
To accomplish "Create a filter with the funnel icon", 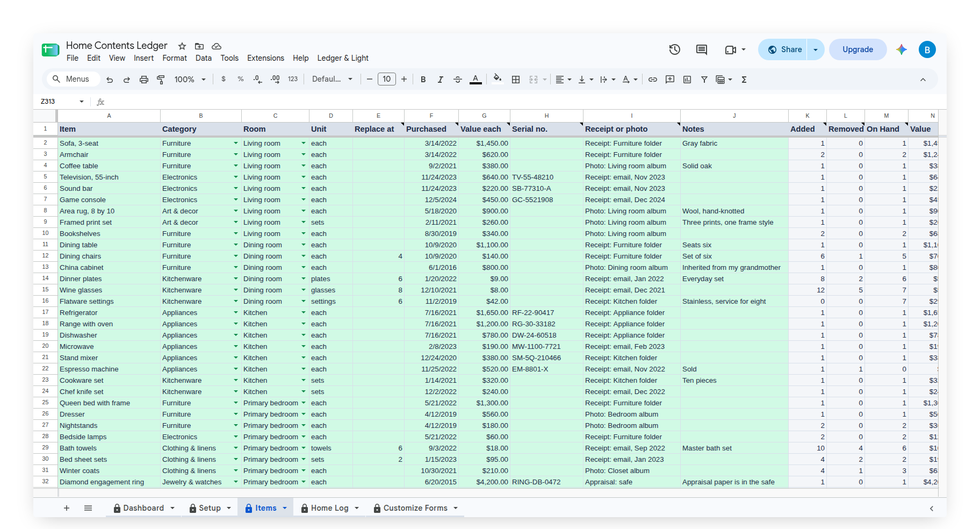I will coord(704,80).
